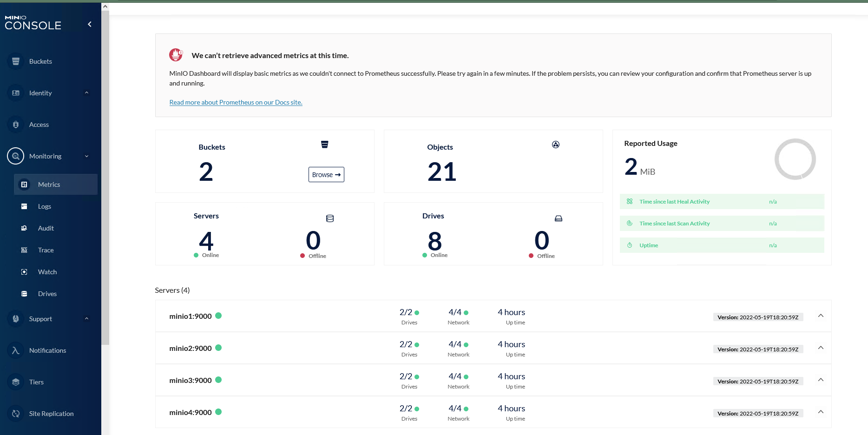Click minio3:9000 server name
This screenshot has height=435, width=868.
191,380
